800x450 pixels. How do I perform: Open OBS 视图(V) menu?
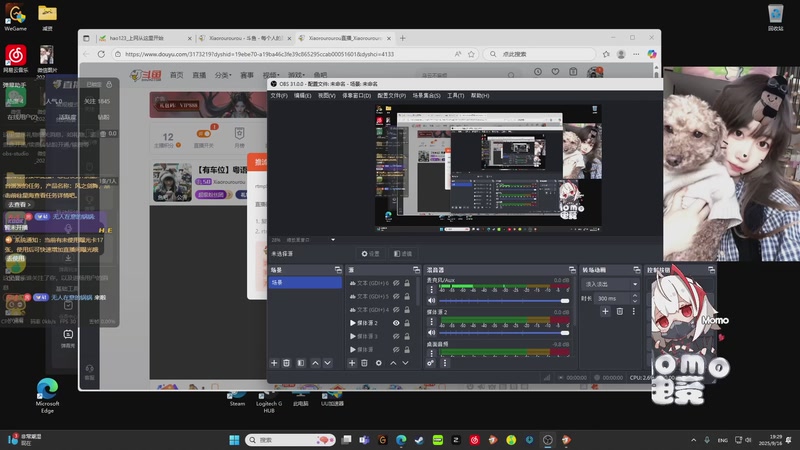(x=327, y=95)
